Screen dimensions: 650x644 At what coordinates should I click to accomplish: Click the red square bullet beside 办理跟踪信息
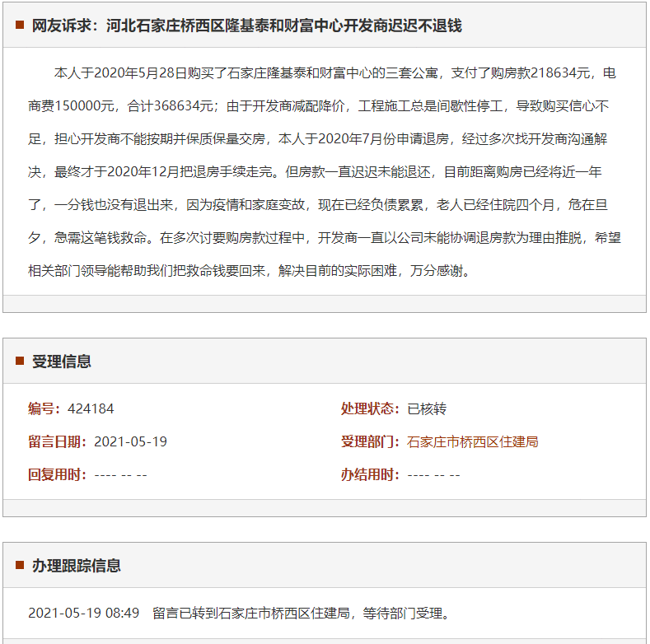click(20, 565)
